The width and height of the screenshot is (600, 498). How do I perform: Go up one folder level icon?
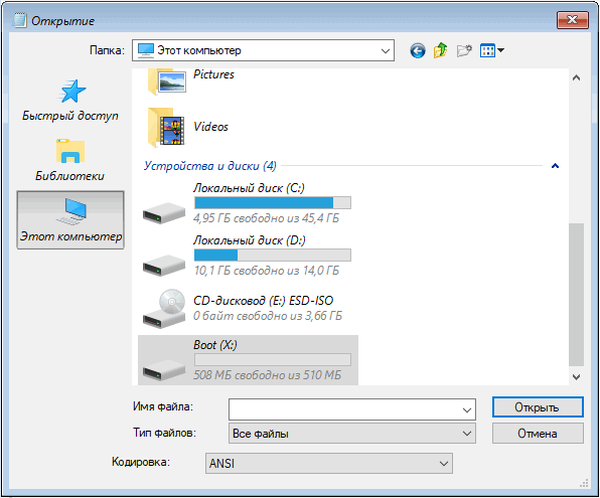point(440,51)
